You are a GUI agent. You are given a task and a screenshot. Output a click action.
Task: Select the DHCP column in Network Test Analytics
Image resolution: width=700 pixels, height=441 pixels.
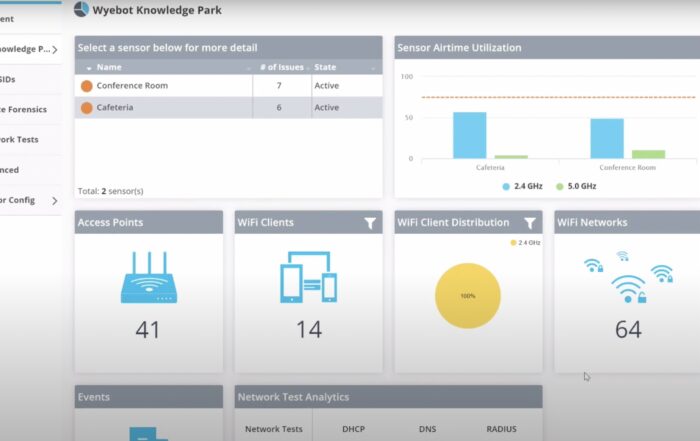coord(354,429)
